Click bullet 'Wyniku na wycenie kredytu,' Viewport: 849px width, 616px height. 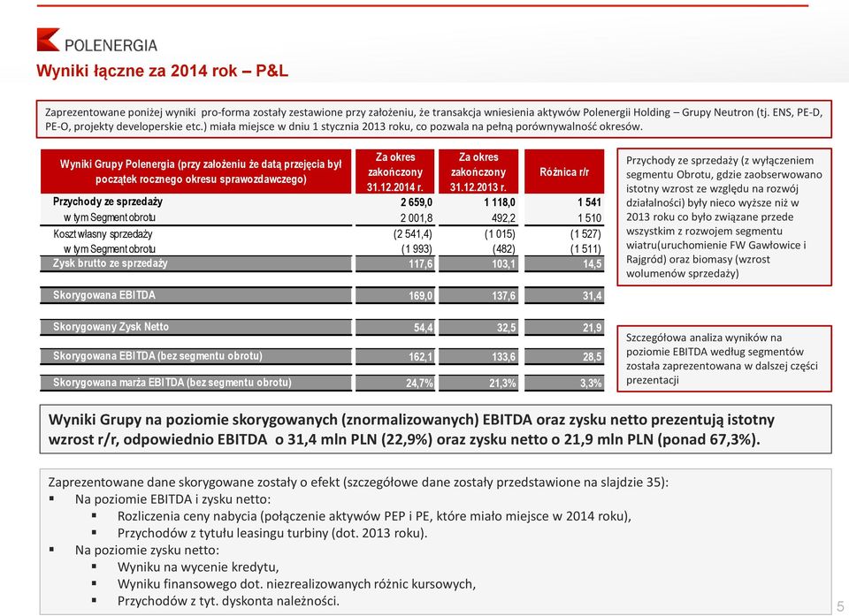[x=198, y=567]
